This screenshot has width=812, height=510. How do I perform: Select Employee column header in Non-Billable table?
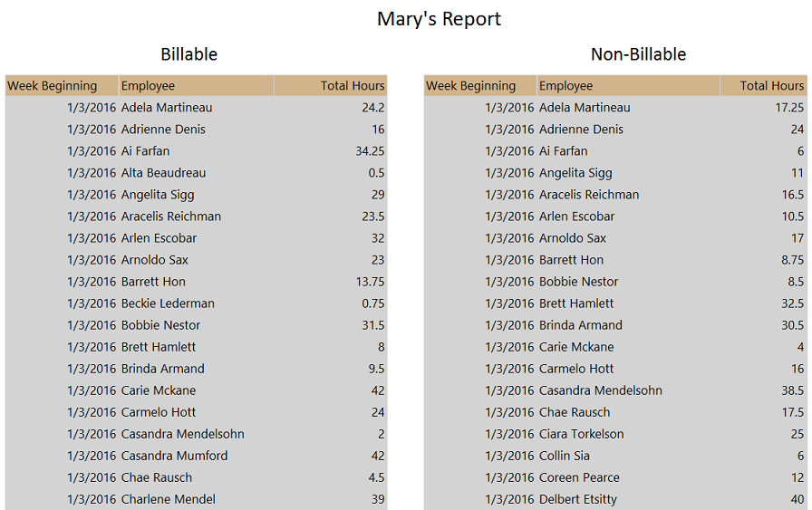(565, 86)
